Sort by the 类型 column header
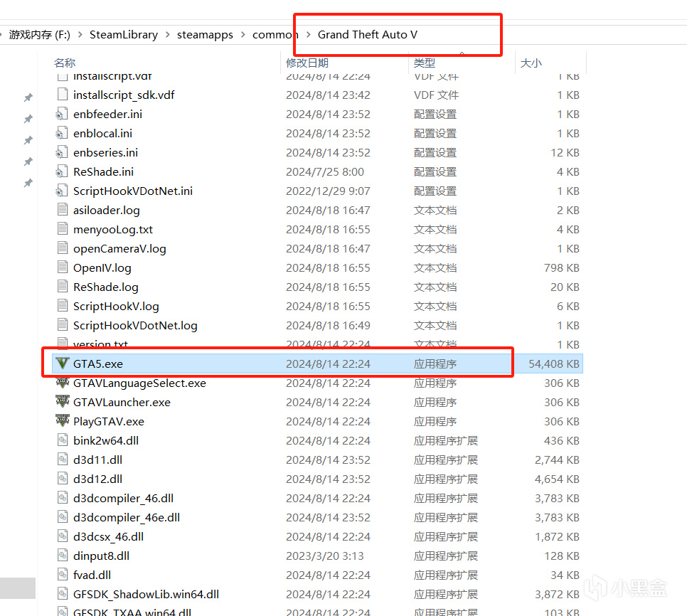Image resolution: width=687 pixels, height=616 pixels. pos(425,63)
